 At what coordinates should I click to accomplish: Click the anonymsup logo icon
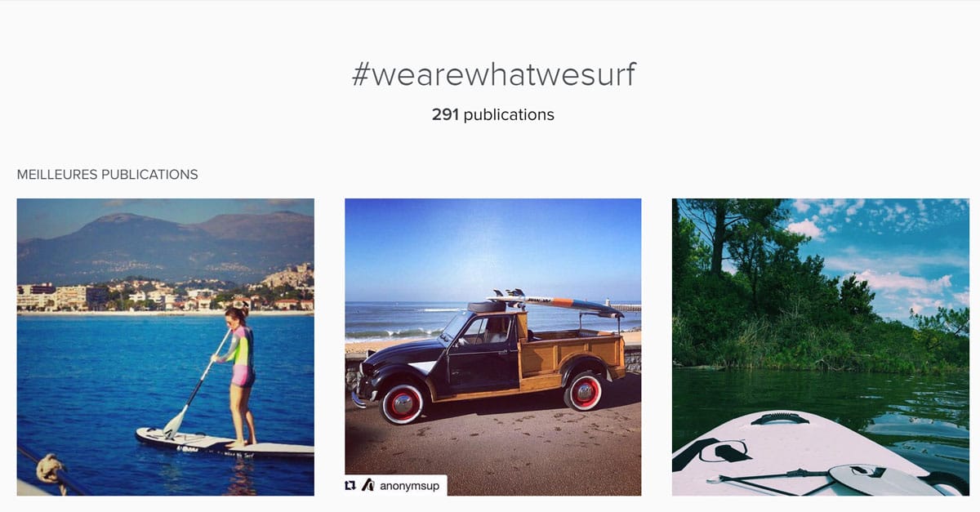367,486
